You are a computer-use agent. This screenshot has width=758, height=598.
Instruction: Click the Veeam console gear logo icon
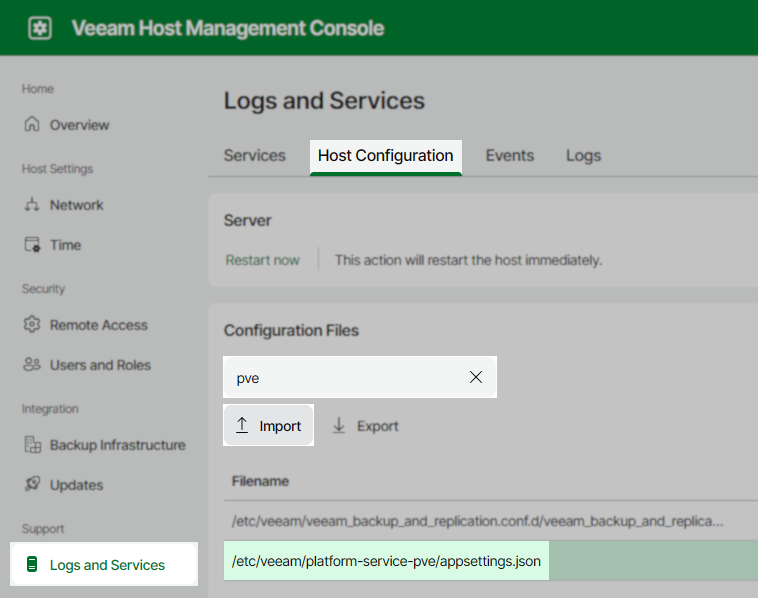(40, 28)
